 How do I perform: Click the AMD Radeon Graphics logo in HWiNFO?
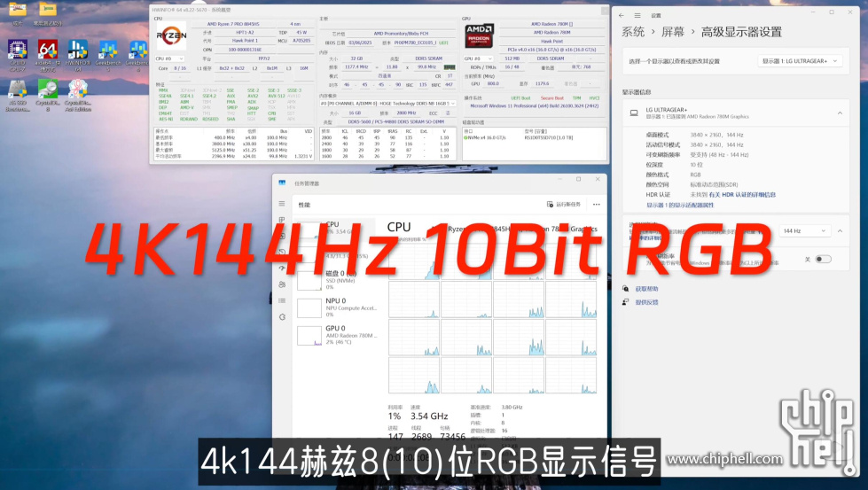(479, 36)
